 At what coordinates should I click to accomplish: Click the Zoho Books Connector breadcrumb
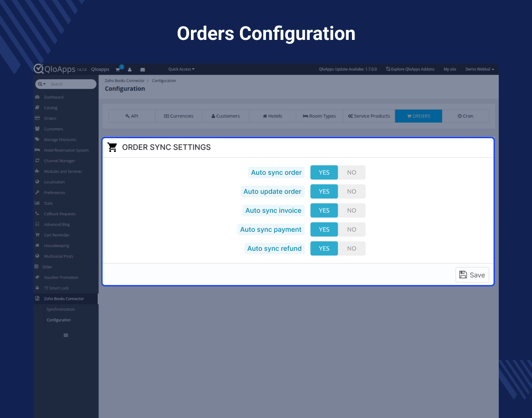click(x=124, y=81)
